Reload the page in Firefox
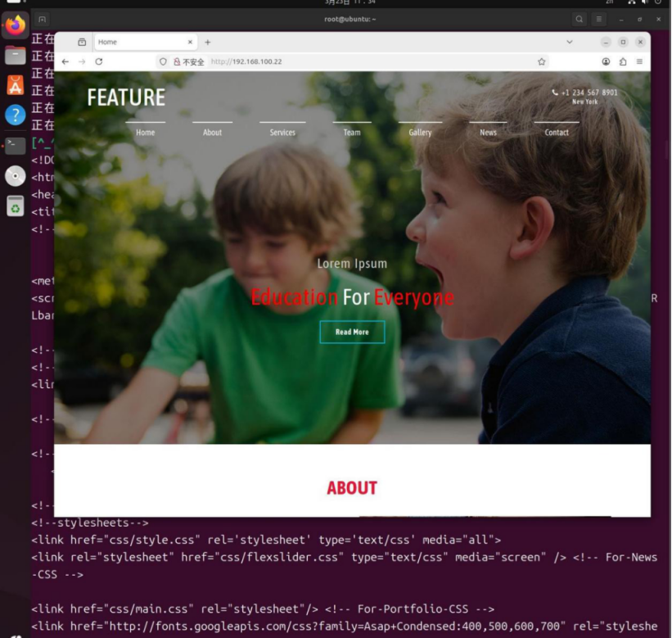The height and width of the screenshot is (638, 672). (x=99, y=61)
